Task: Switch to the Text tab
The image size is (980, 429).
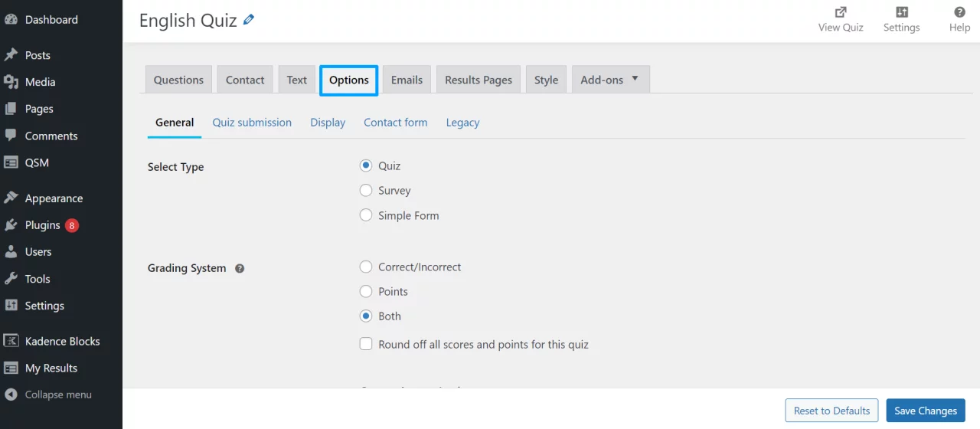Action: point(297,80)
